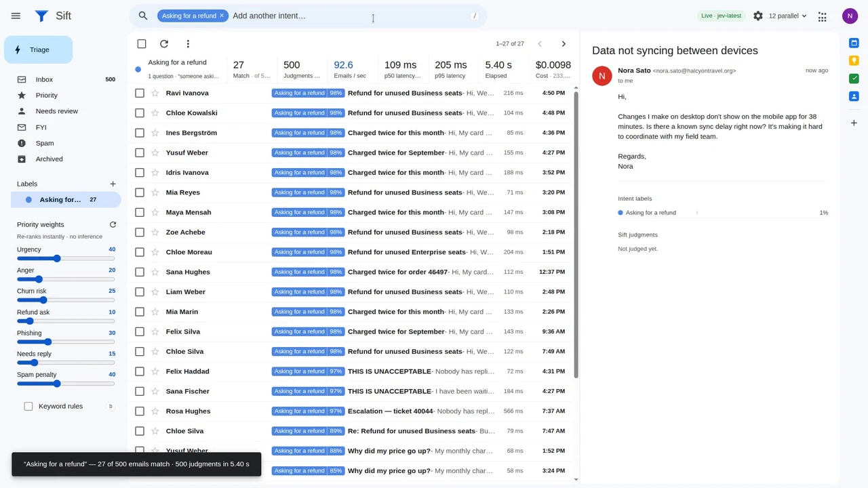Star the Liam Weber email

[x=155, y=291]
